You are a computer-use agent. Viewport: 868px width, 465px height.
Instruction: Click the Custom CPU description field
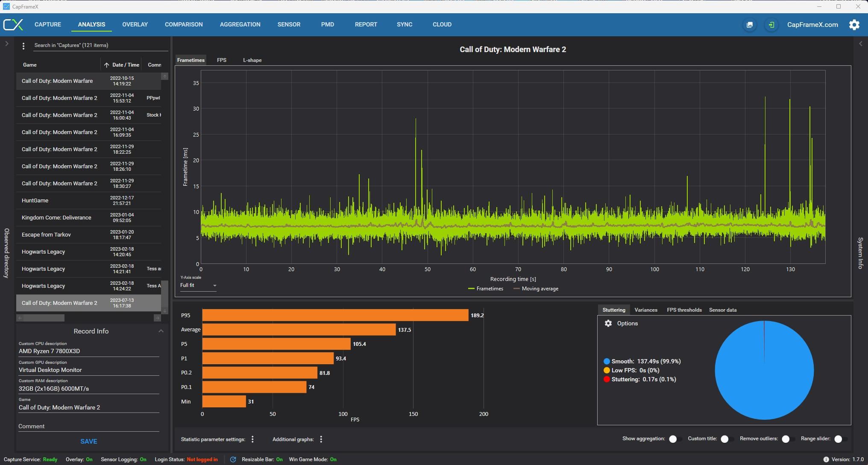pyautogui.click(x=89, y=351)
